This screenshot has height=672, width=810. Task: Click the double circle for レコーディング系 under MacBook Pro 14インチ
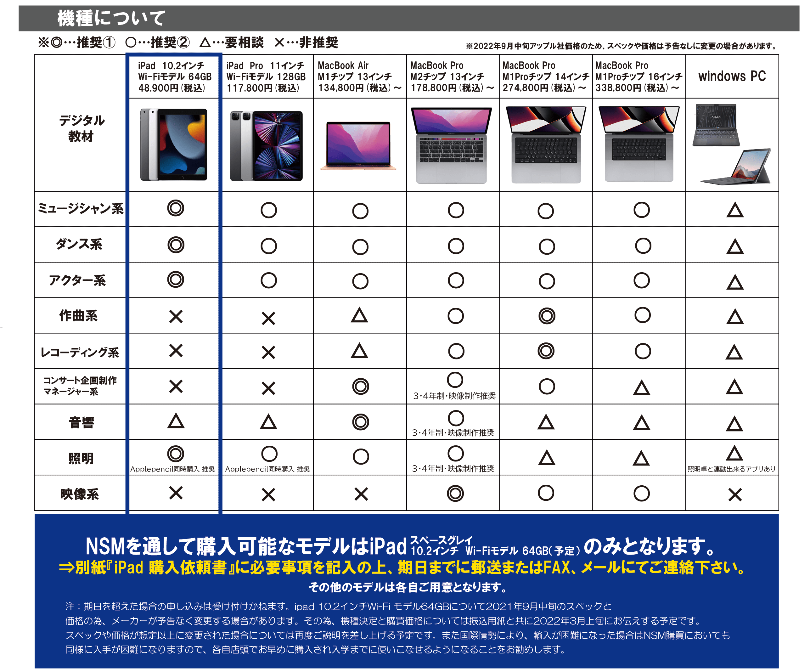pos(546,351)
